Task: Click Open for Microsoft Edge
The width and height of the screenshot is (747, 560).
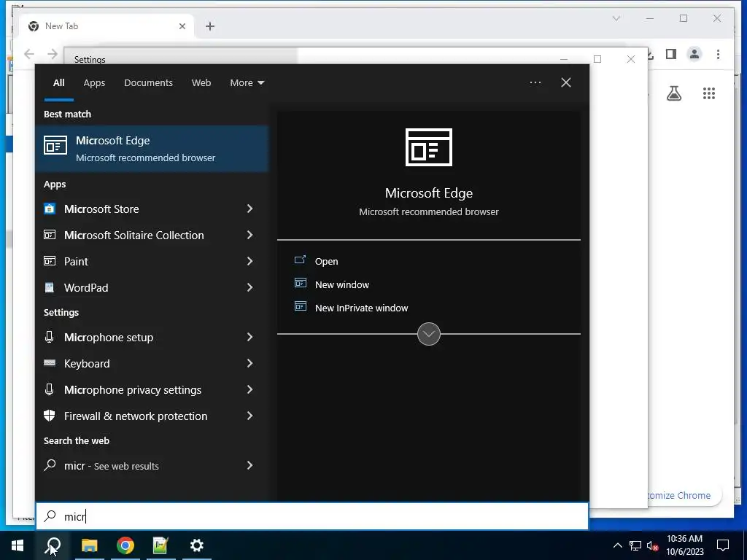Action: pyautogui.click(x=326, y=261)
